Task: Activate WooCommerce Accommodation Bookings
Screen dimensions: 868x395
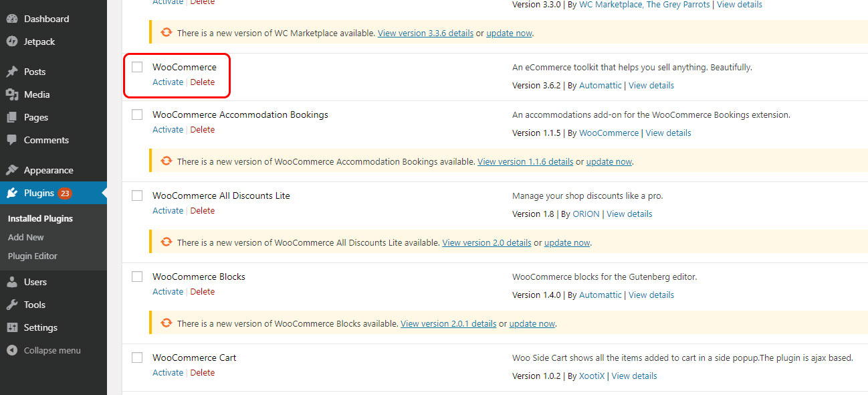Action: pos(168,130)
